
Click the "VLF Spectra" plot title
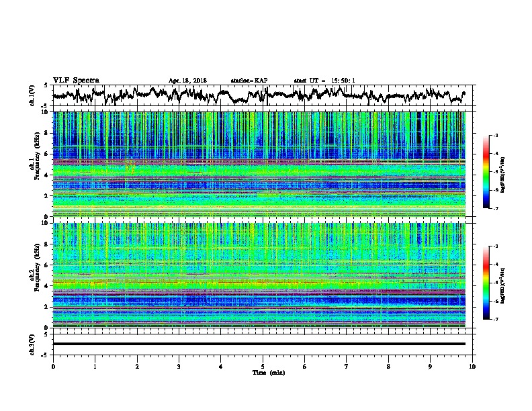pyautogui.click(x=76, y=81)
